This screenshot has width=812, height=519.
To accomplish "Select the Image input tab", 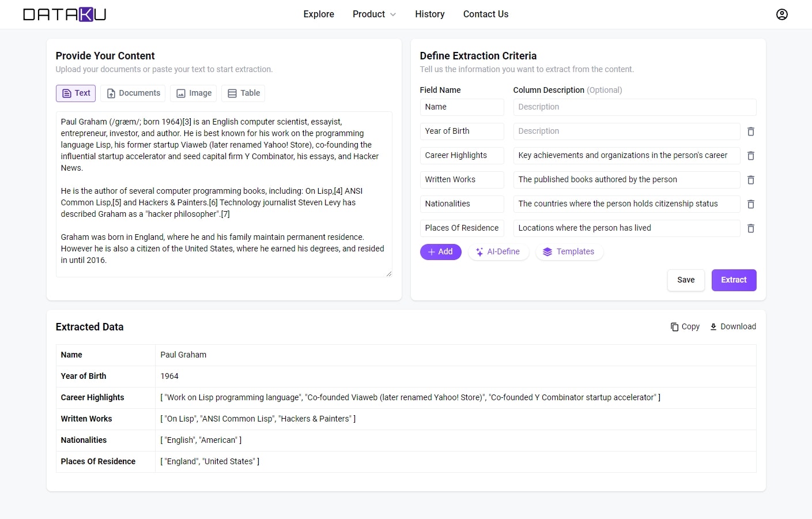I will click(x=193, y=93).
